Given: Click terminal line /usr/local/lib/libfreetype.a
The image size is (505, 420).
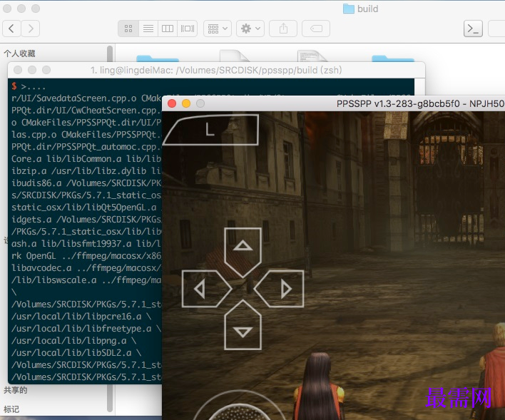Looking at the screenshot, I should (86, 329).
